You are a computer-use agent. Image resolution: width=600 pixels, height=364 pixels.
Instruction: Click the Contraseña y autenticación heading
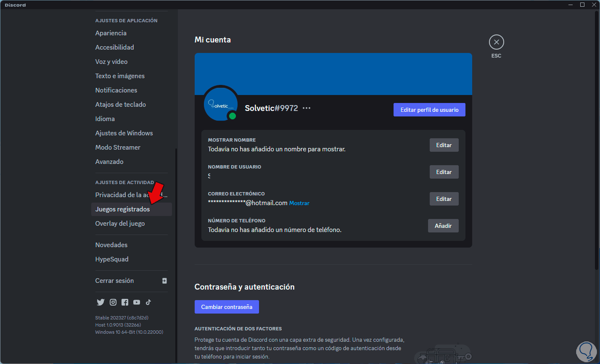[x=245, y=287]
